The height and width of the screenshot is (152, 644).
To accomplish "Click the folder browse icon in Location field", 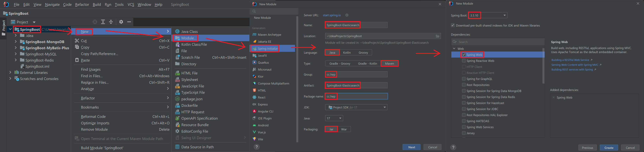I will [437, 36].
